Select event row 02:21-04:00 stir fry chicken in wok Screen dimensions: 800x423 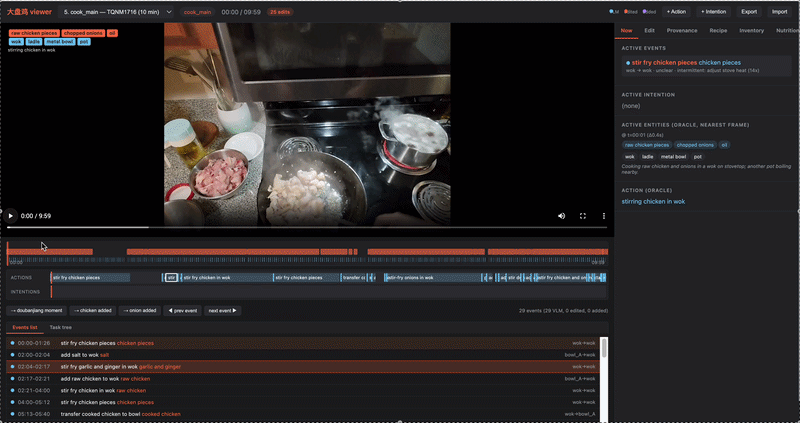click(x=303, y=390)
